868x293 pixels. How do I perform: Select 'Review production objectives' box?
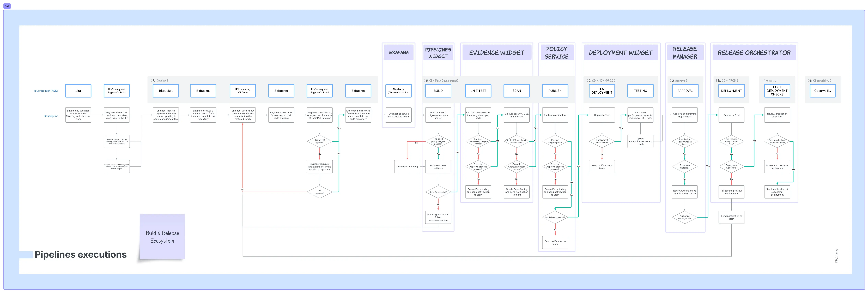[x=777, y=115]
